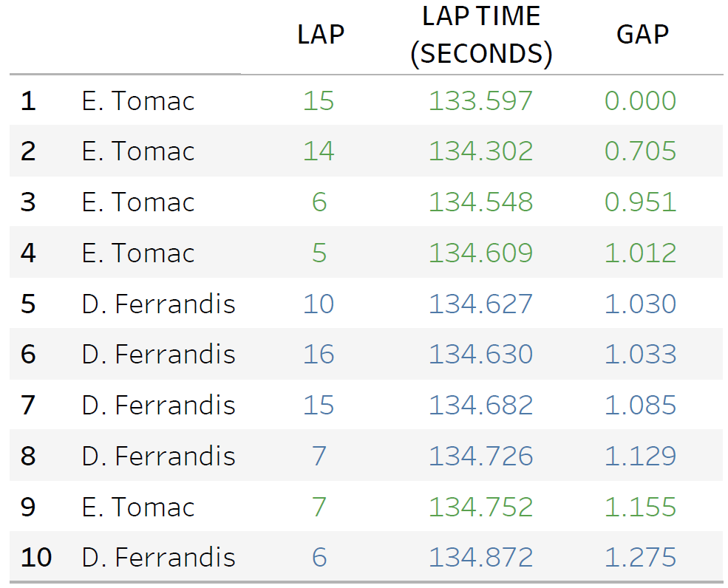
Task: Click the GAP column header
Action: tap(642, 35)
